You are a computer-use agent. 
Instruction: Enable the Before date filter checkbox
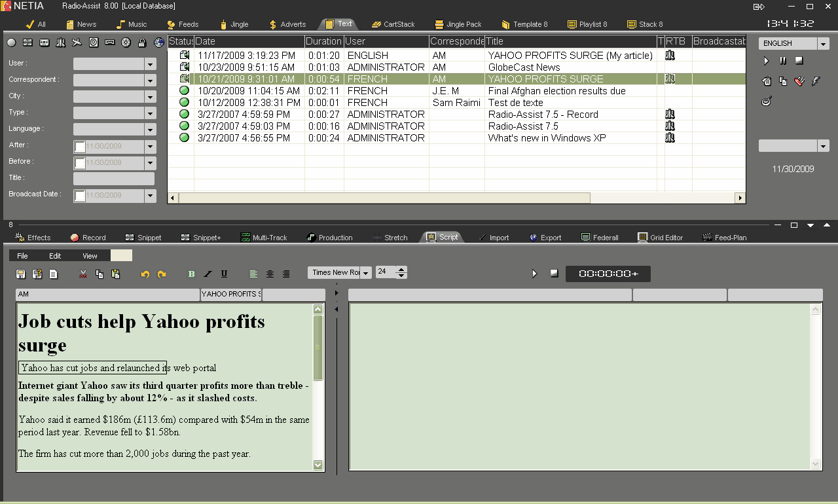coord(80,163)
